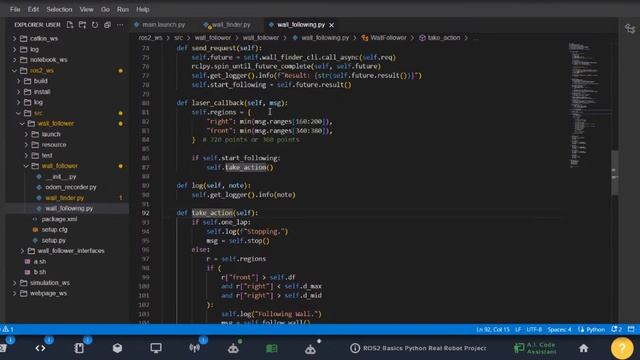This screenshot has width=640, height=360.
Task: Click the src breadcrumb segment
Action: [x=178, y=38]
